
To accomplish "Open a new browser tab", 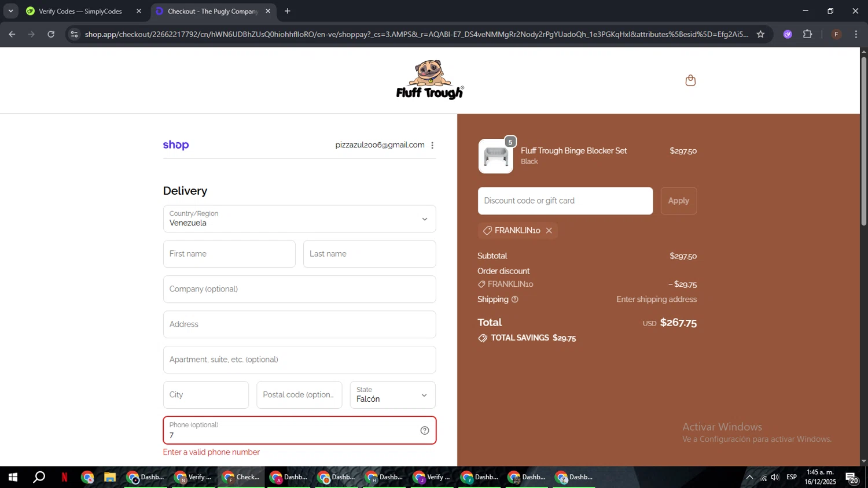I will [x=288, y=11].
